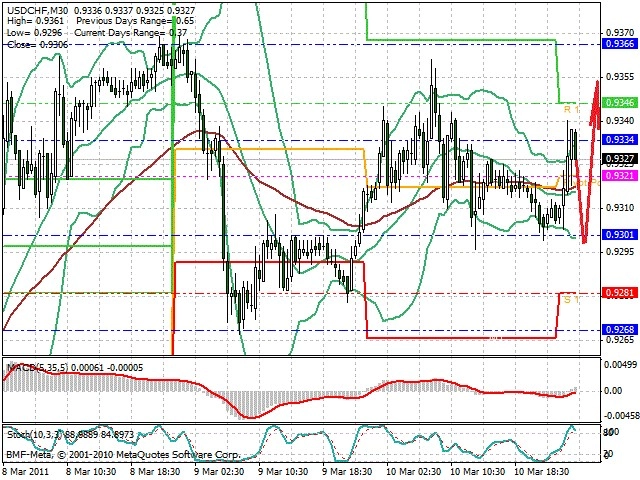Screen dimensions: 640x480
Task: Click the black 0.9327 current price label
Action: pos(619,158)
